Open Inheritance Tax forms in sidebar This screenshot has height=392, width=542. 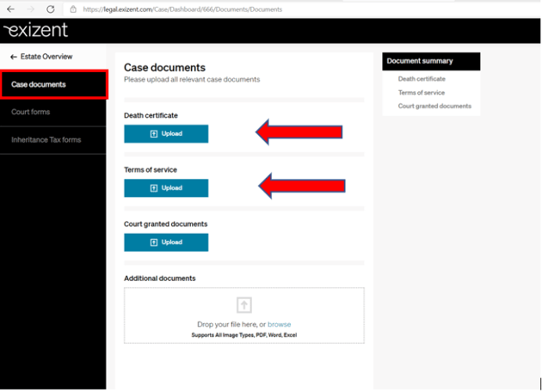pos(53,140)
